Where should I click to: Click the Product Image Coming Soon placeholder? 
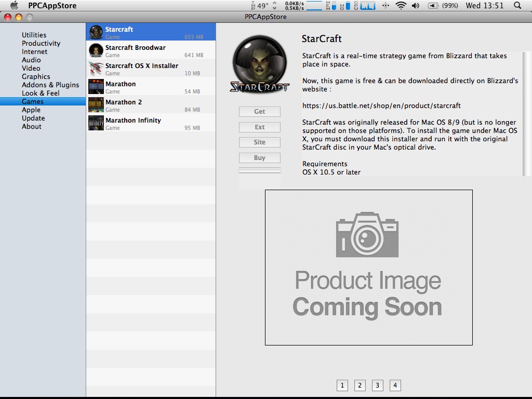pyautogui.click(x=369, y=268)
